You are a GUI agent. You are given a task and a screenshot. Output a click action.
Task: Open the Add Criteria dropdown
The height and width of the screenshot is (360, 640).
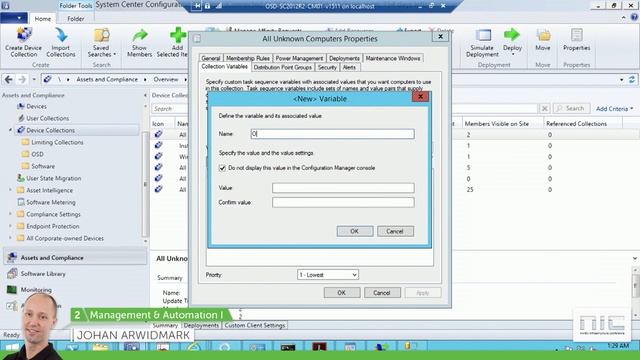615,109
